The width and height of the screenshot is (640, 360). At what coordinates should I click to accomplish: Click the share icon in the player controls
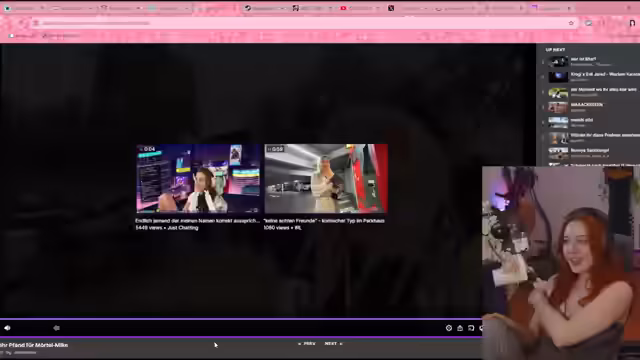pos(460,328)
